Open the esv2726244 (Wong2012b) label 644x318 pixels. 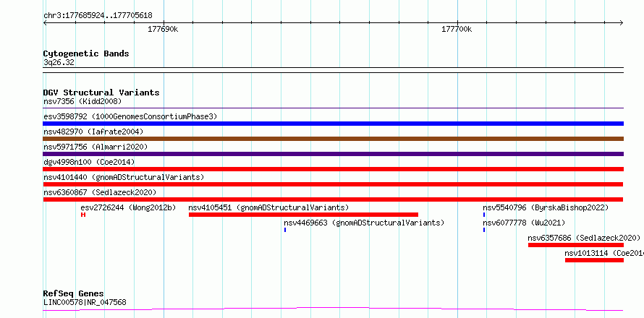tap(128, 207)
